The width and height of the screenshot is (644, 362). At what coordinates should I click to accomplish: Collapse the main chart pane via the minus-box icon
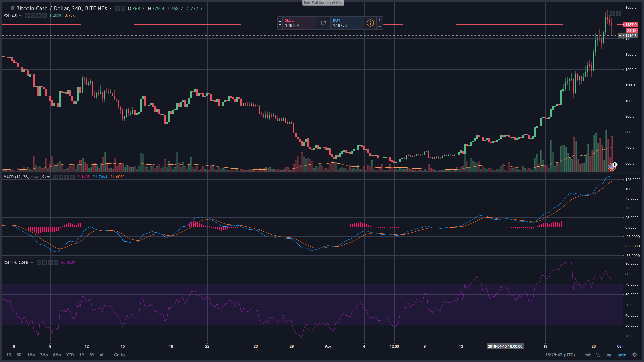tap(6, 8)
